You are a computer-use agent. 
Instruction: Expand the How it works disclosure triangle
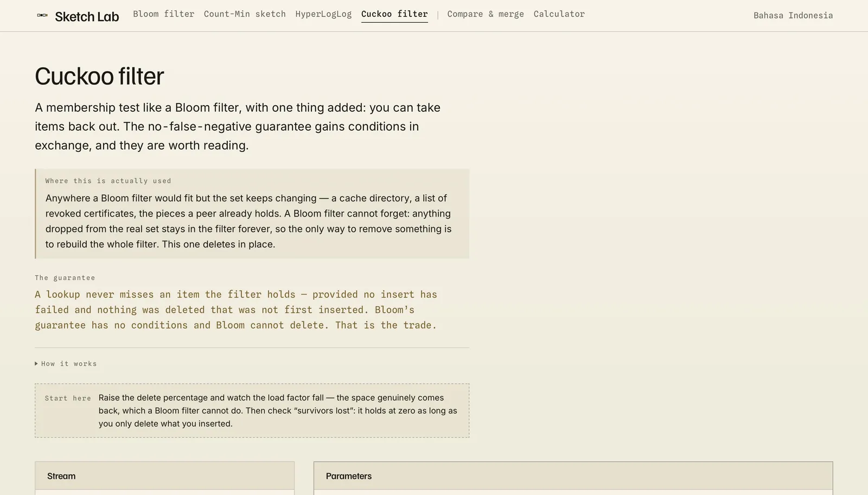pyautogui.click(x=36, y=364)
